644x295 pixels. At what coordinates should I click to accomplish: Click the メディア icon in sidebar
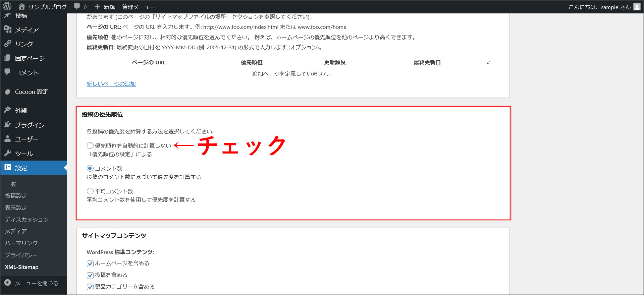click(7, 29)
